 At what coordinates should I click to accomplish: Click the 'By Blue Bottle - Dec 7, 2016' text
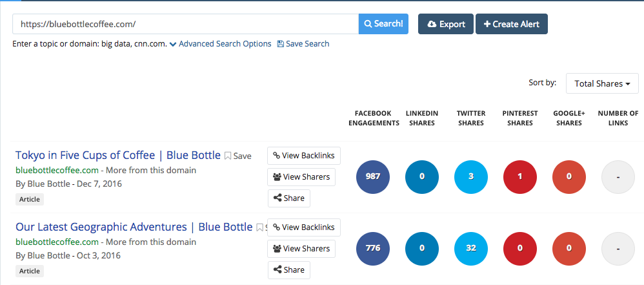(x=68, y=184)
